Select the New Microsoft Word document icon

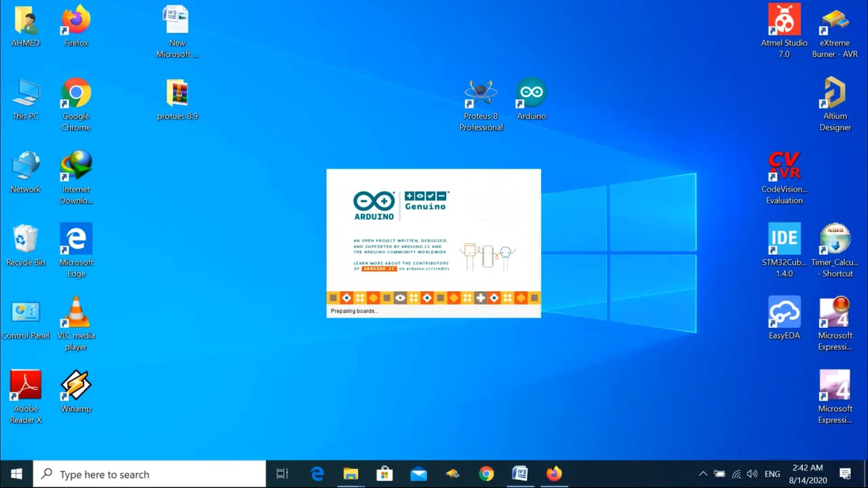tap(177, 33)
